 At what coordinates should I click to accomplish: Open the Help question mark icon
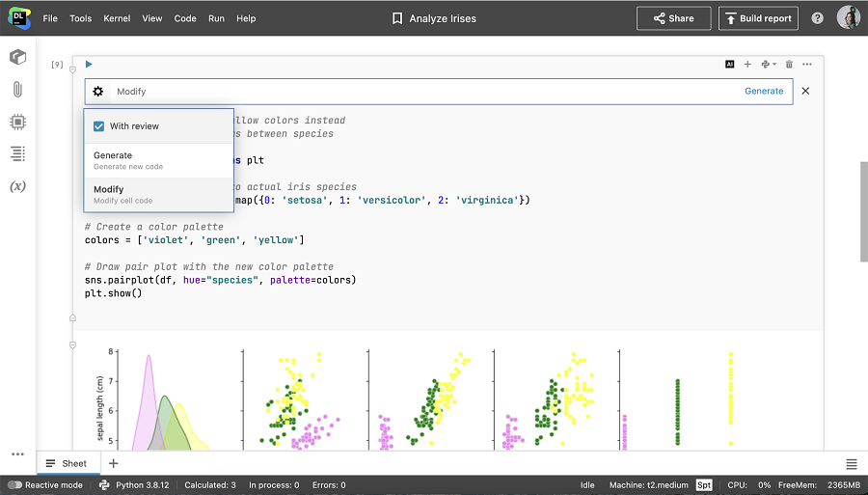[x=818, y=18]
